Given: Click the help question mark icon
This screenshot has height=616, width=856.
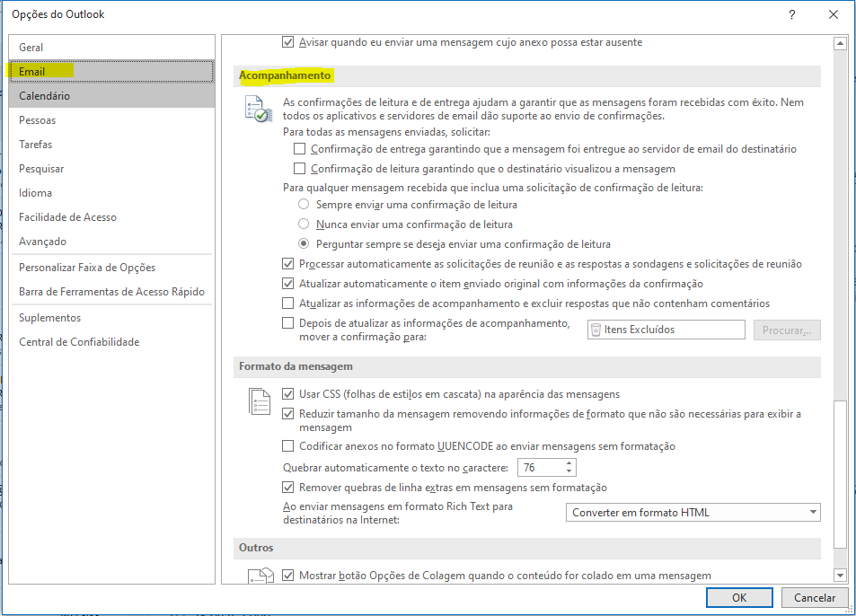Looking at the screenshot, I should pos(792,14).
